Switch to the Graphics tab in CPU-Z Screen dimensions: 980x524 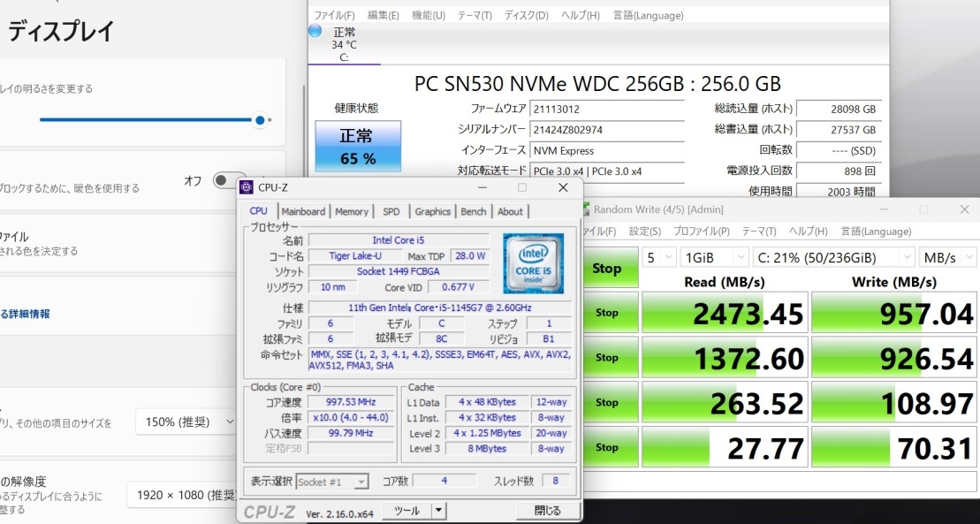pyautogui.click(x=432, y=211)
